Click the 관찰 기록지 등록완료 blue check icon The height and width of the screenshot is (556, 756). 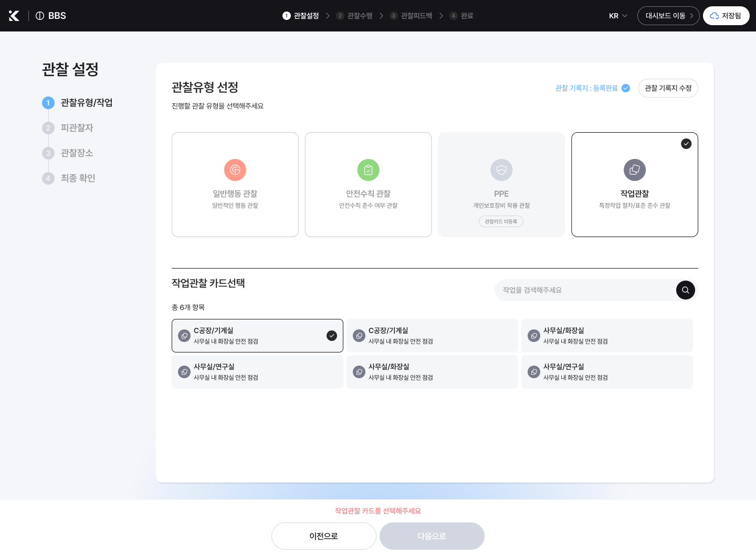[626, 88]
